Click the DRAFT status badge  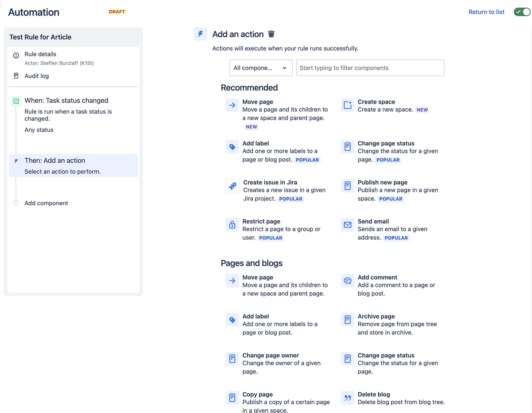(x=117, y=12)
